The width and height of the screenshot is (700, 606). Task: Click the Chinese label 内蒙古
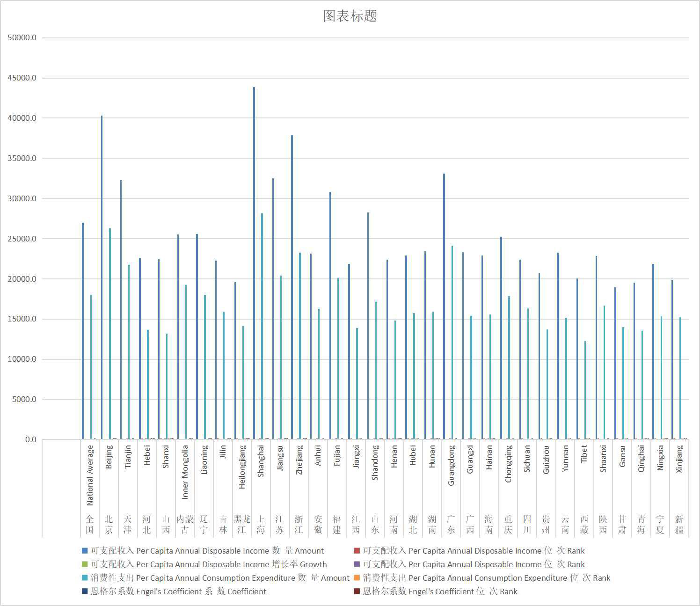[x=185, y=525]
